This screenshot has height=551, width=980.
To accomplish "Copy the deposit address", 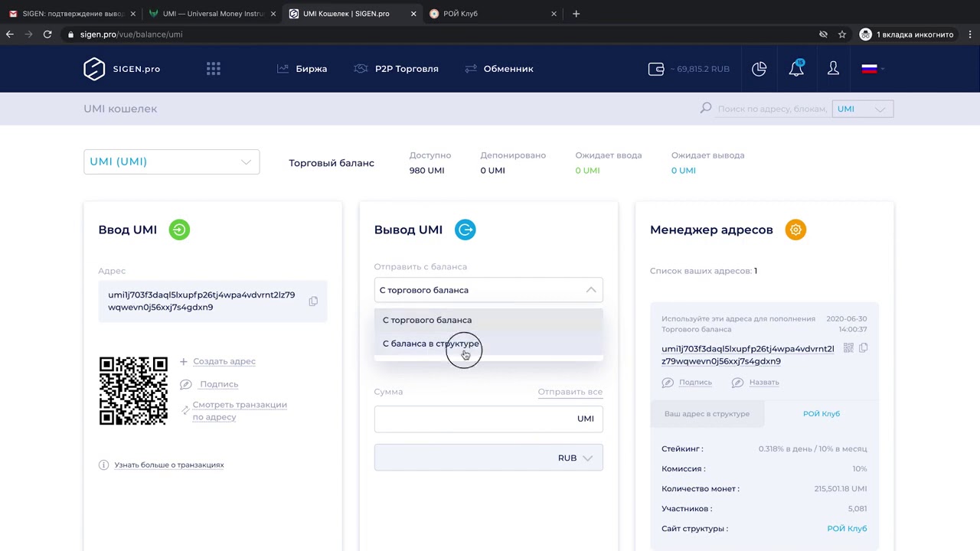I will pyautogui.click(x=313, y=302).
